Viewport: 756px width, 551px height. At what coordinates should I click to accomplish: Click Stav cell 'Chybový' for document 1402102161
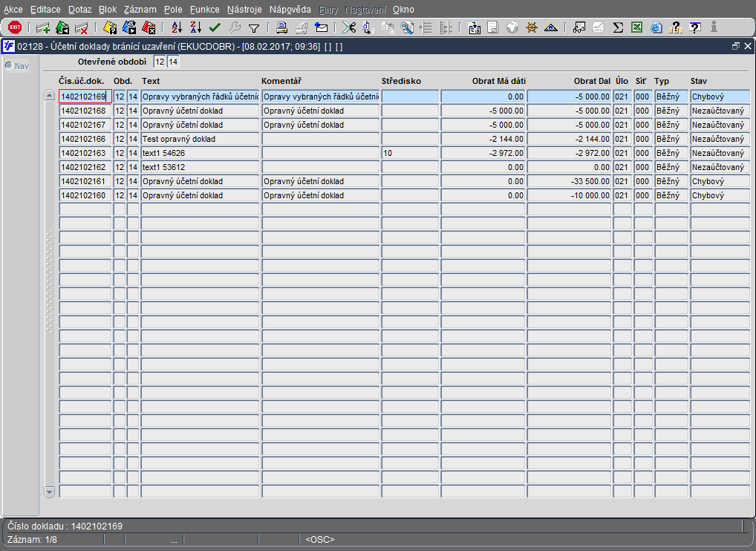click(x=720, y=181)
